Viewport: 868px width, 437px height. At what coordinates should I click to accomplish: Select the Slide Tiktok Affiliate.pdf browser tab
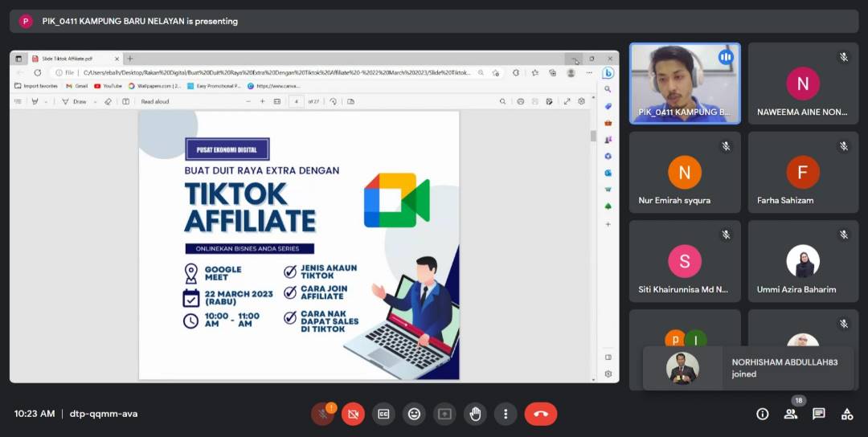pos(76,58)
